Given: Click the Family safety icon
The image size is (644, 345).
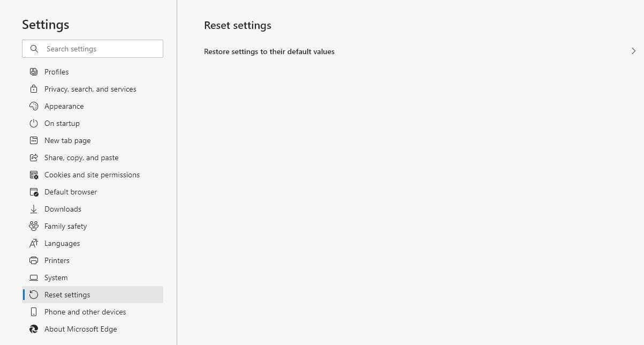Looking at the screenshot, I should [x=34, y=226].
